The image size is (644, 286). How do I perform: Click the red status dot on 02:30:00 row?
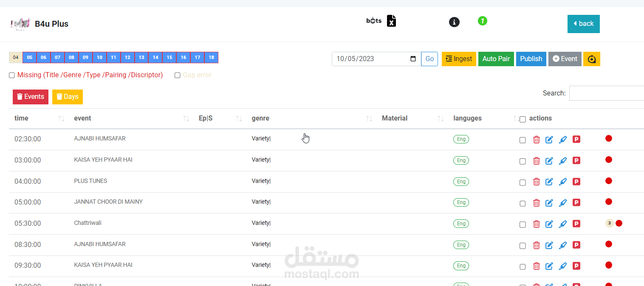click(609, 138)
